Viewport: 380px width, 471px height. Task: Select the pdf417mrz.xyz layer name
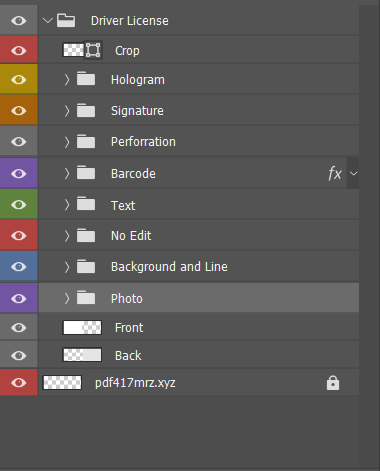pyautogui.click(x=135, y=383)
